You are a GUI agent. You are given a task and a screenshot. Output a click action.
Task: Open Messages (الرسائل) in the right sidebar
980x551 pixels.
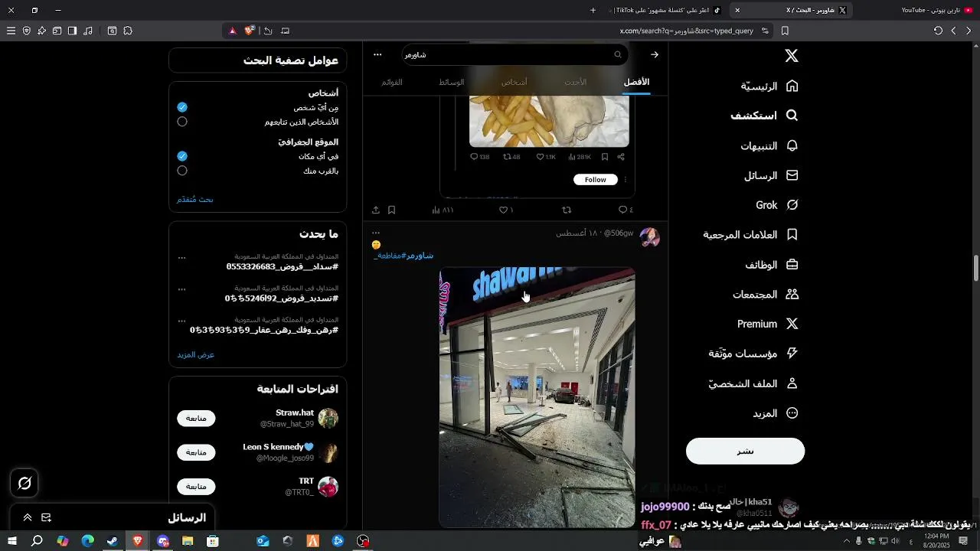pyautogui.click(x=771, y=175)
